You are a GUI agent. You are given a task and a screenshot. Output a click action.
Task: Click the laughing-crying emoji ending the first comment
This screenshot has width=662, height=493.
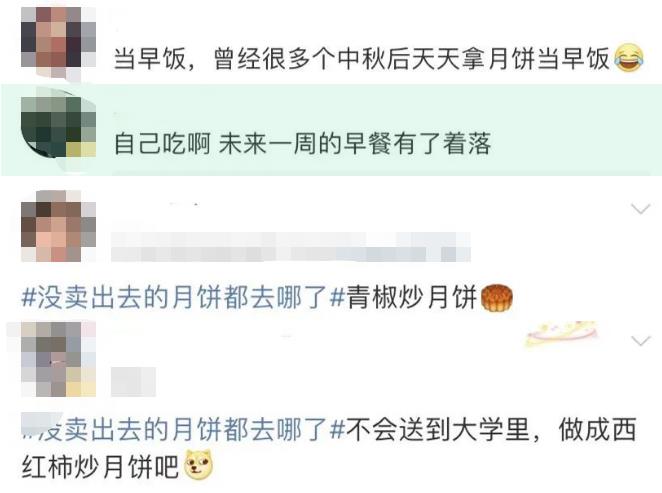(629, 58)
